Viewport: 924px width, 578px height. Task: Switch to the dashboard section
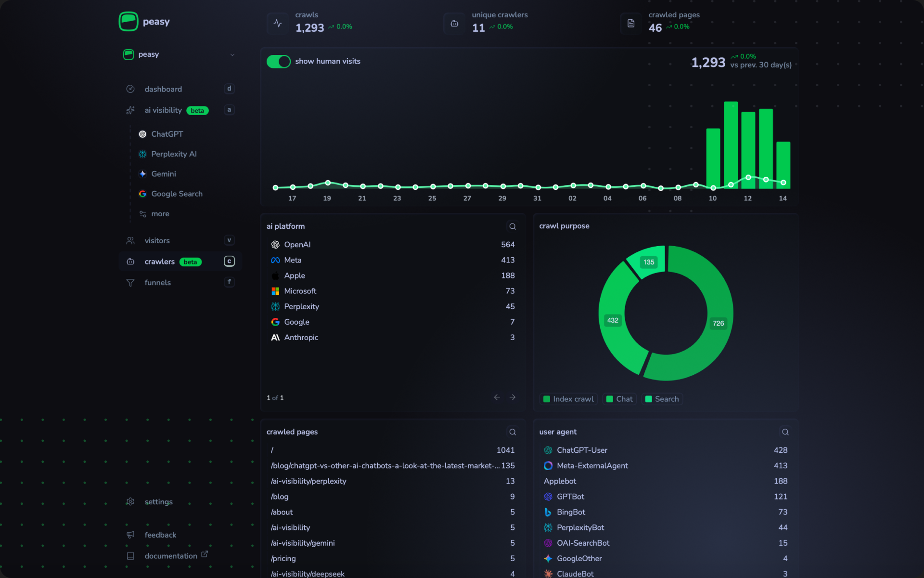pos(163,89)
